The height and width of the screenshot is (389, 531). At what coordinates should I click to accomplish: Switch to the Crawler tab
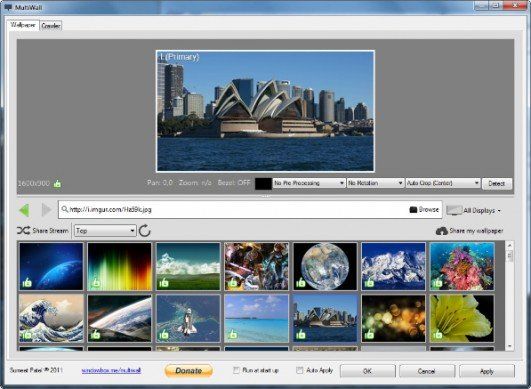pyautogui.click(x=51, y=26)
